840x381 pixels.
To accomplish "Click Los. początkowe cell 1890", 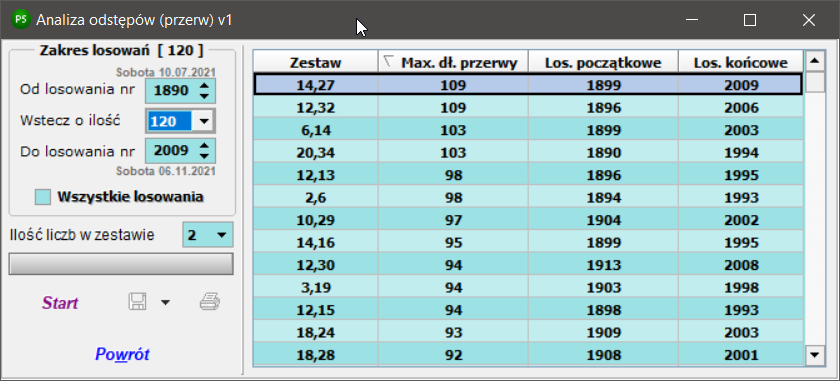I will point(603,152).
